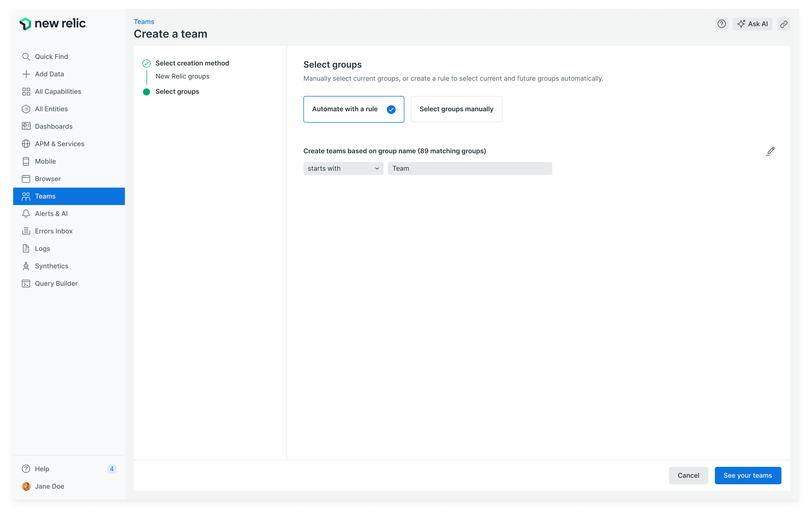Screen dimensions: 812x517
Task: Open the help question mark icon at top right
Action: (x=721, y=24)
